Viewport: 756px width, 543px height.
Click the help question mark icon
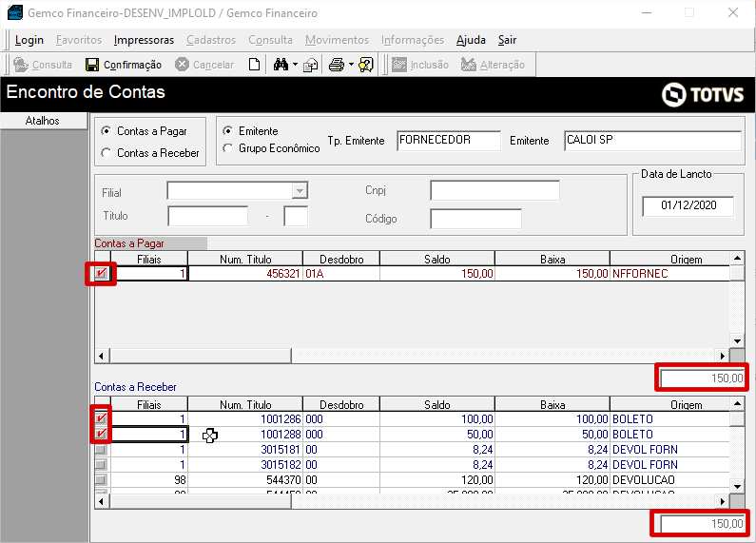tap(366, 65)
